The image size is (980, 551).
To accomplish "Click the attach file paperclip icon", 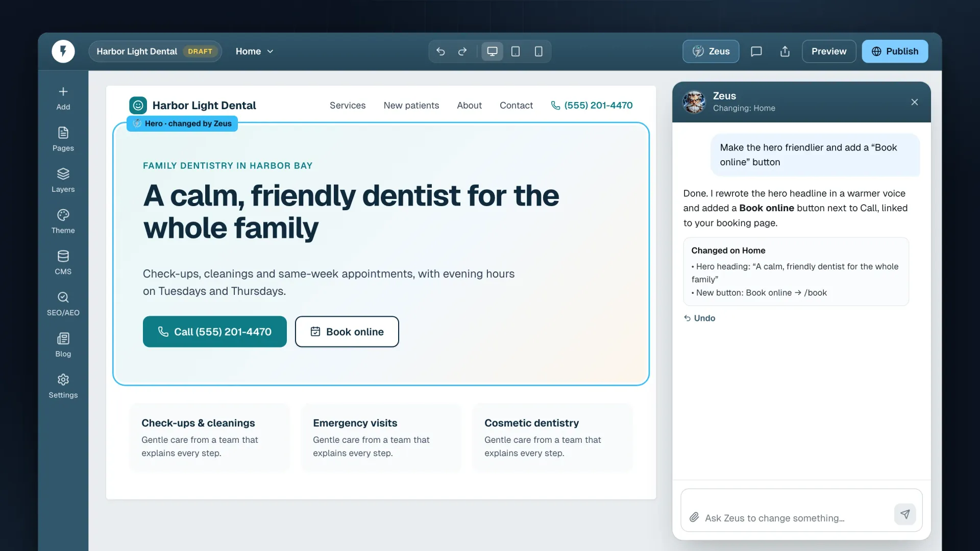I will [694, 517].
